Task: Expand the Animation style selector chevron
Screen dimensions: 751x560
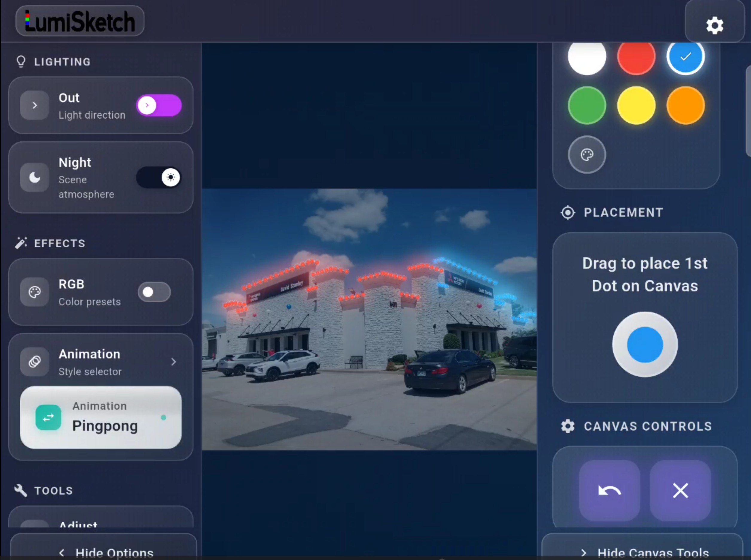Action: point(174,362)
